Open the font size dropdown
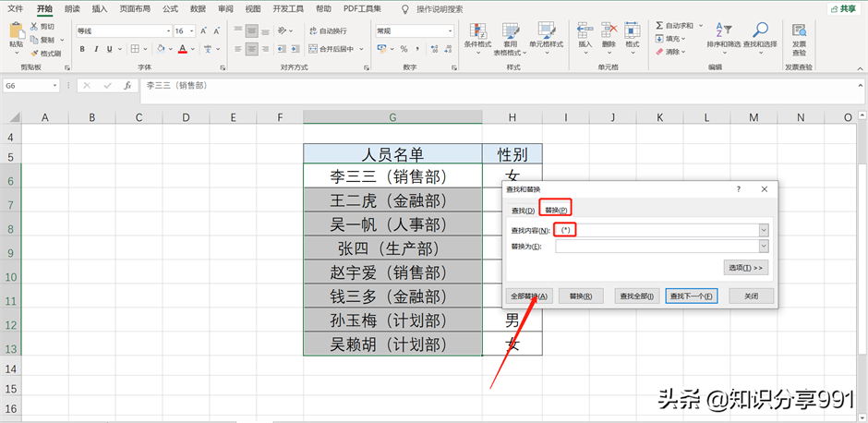 click(191, 30)
